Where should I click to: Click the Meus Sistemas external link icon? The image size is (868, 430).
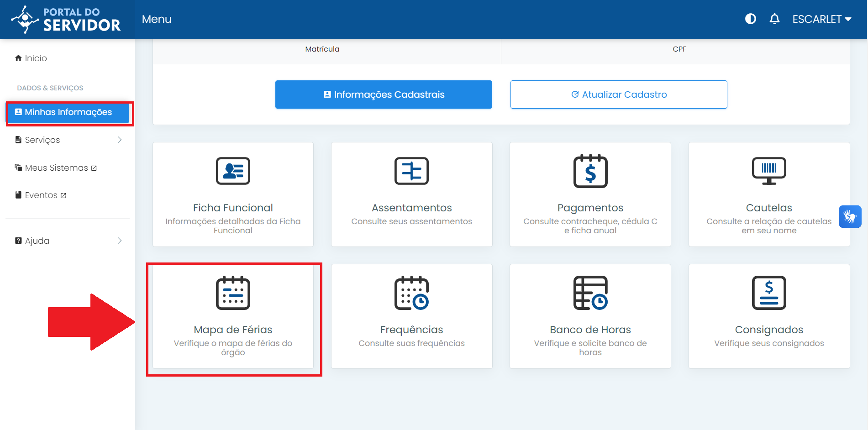coord(94,168)
